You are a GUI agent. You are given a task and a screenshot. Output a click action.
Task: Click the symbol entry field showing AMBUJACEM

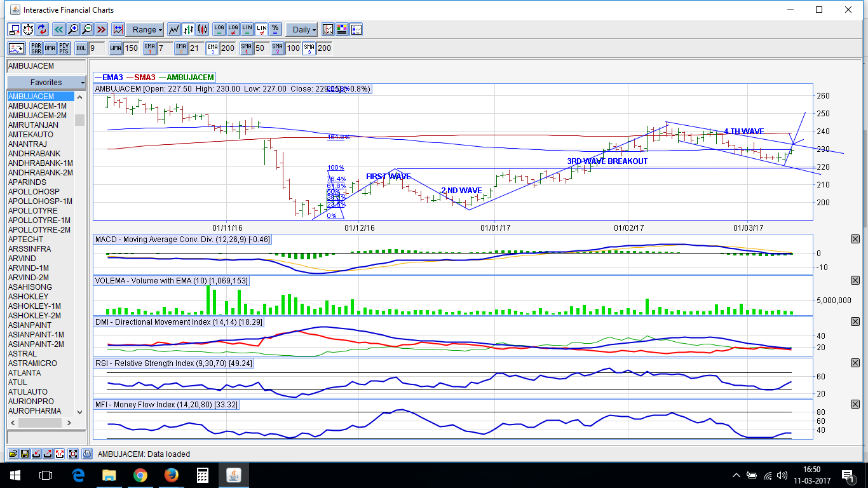[x=46, y=66]
